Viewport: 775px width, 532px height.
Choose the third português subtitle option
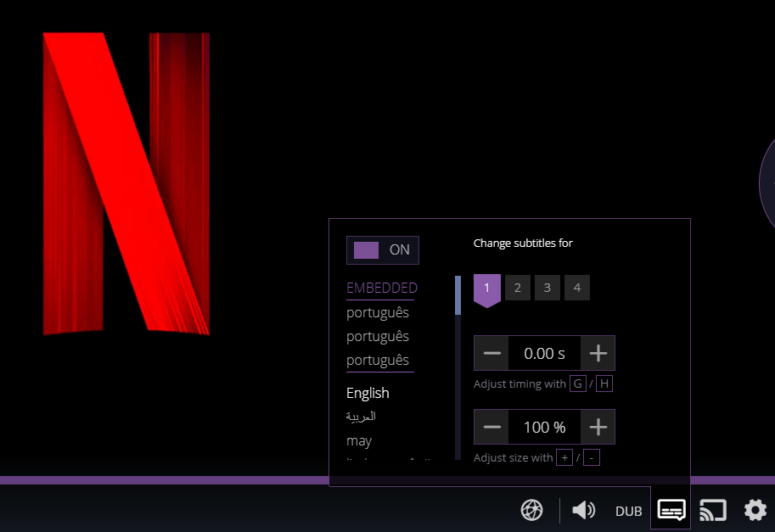click(378, 361)
